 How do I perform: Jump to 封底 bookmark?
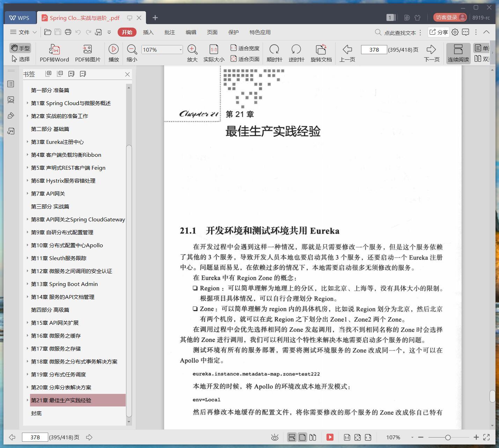click(36, 413)
